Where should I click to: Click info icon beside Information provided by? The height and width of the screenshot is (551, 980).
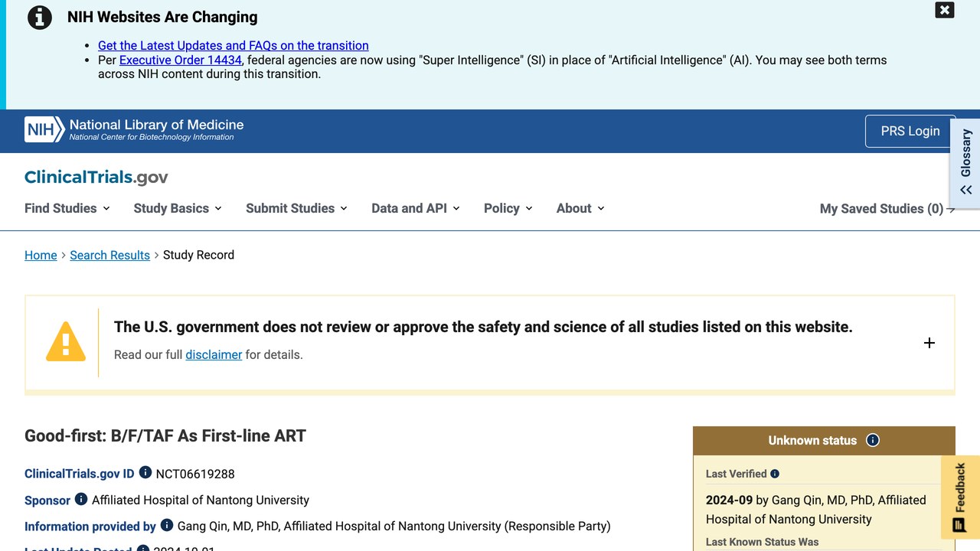(167, 525)
